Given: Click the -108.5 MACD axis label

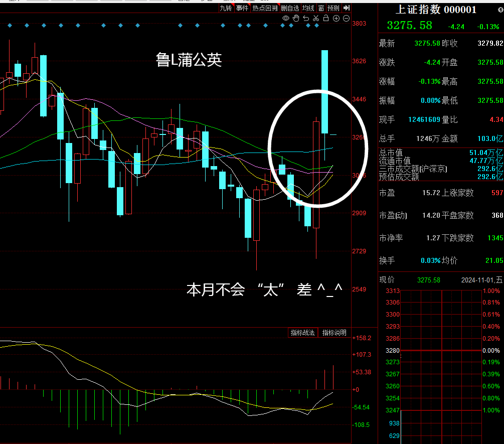Looking at the screenshot, I should point(362,425).
